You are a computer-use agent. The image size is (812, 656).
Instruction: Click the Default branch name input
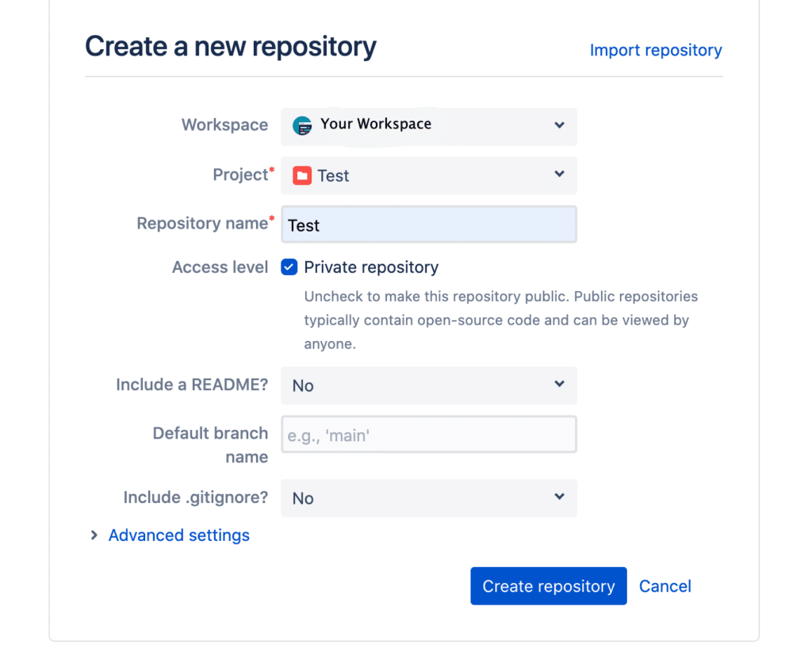coord(428,435)
